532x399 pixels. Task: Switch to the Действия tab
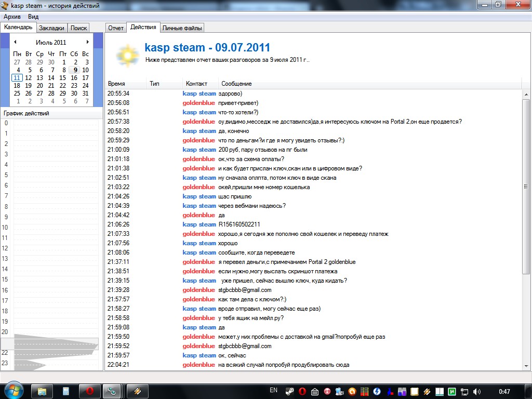(x=143, y=27)
